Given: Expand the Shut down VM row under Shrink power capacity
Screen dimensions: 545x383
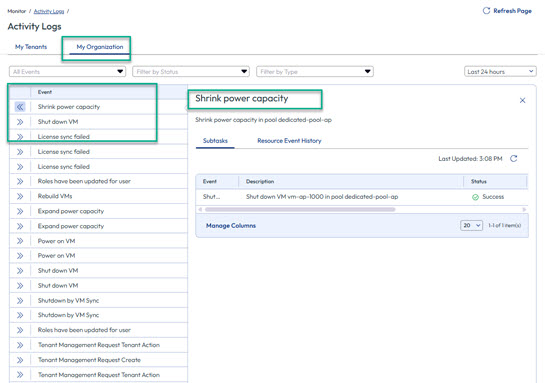Looking at the screenshot, I should tap(20, 122).
